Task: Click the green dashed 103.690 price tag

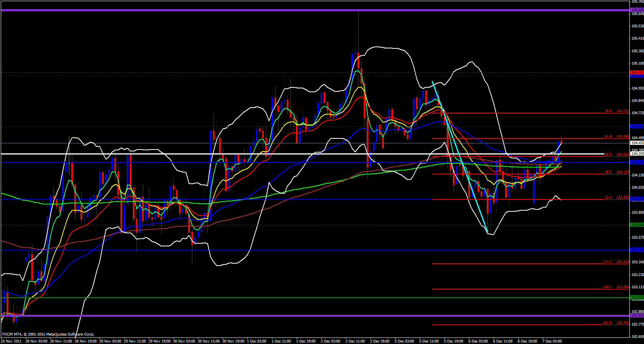Action: 637,225
